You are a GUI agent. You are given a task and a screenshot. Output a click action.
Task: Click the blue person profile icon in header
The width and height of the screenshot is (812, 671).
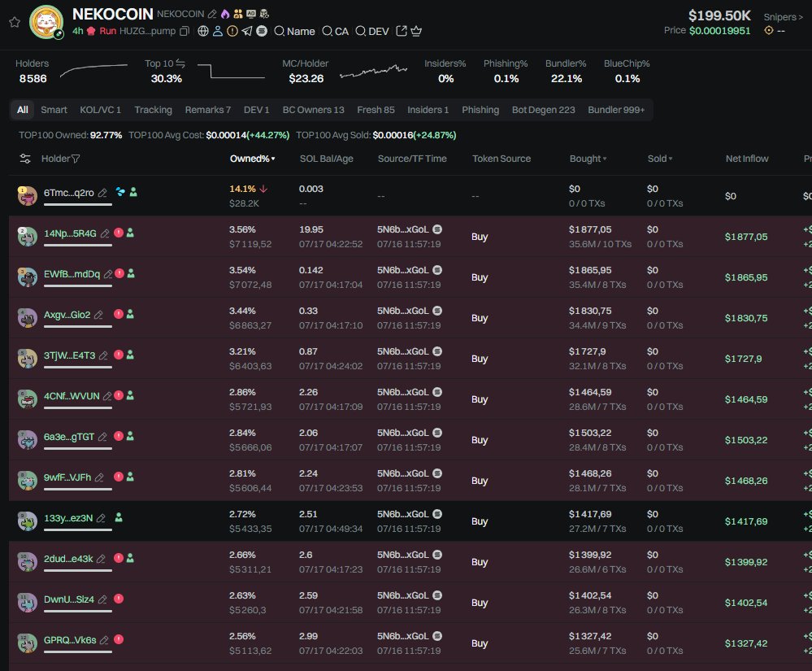coord(218,31)
